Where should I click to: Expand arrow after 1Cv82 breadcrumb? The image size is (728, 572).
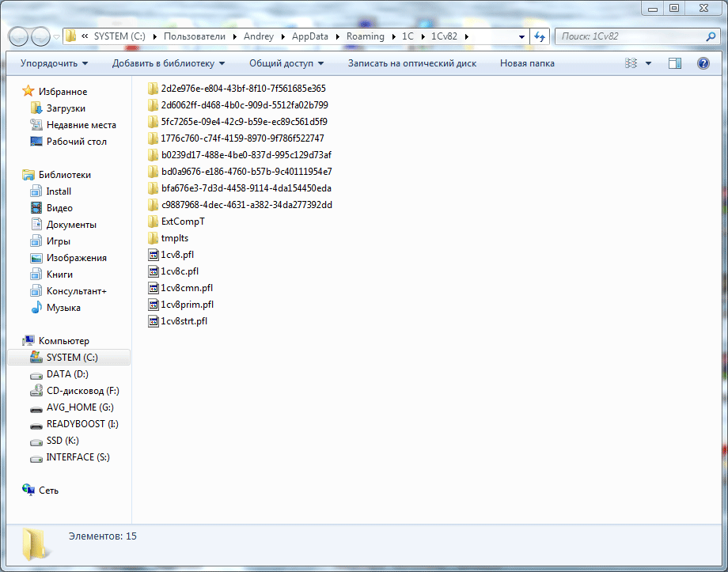pos(467,36)
